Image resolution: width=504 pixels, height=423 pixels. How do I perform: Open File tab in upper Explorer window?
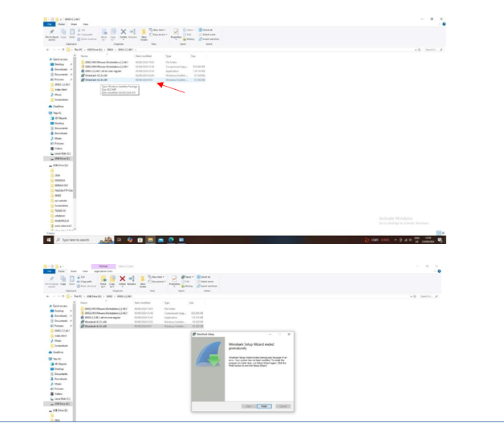coord(49,24)
